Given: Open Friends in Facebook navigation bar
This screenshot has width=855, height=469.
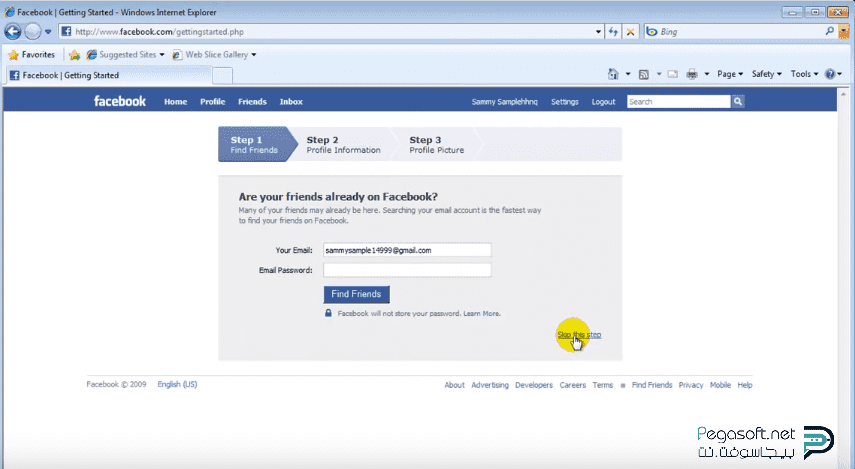Looking at the screenshot, I should tap(252, 101).
